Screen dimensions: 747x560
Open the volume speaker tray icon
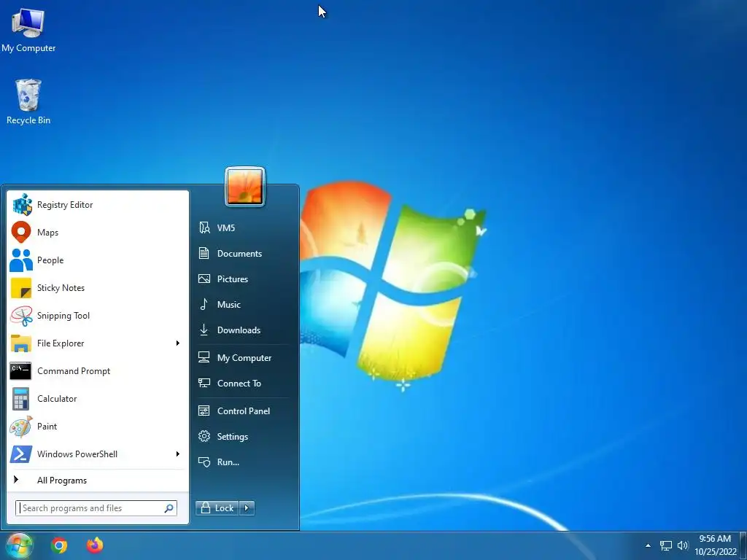point(683,545)
